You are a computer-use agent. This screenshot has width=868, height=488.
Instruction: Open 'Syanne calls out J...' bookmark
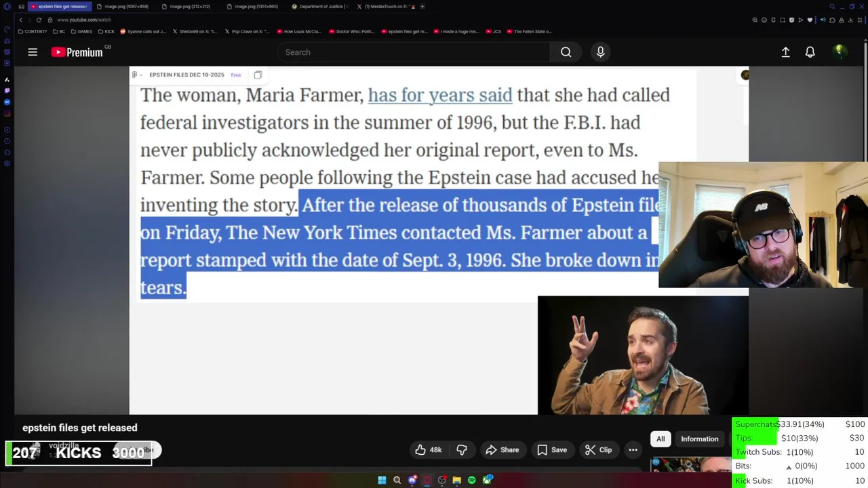click(143, 31)
